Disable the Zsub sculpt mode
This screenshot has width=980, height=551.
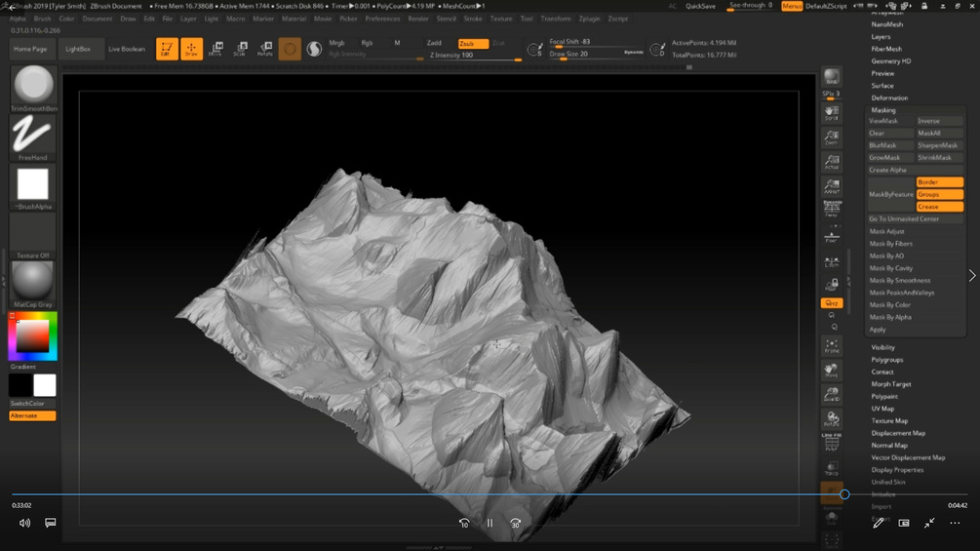pos(473,44)
